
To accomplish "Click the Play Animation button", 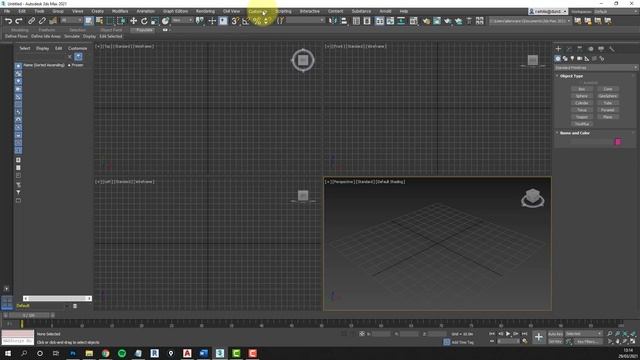I will (508, 334).
